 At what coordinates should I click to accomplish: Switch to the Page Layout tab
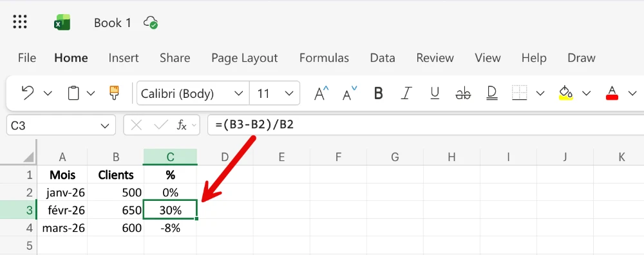244,58
